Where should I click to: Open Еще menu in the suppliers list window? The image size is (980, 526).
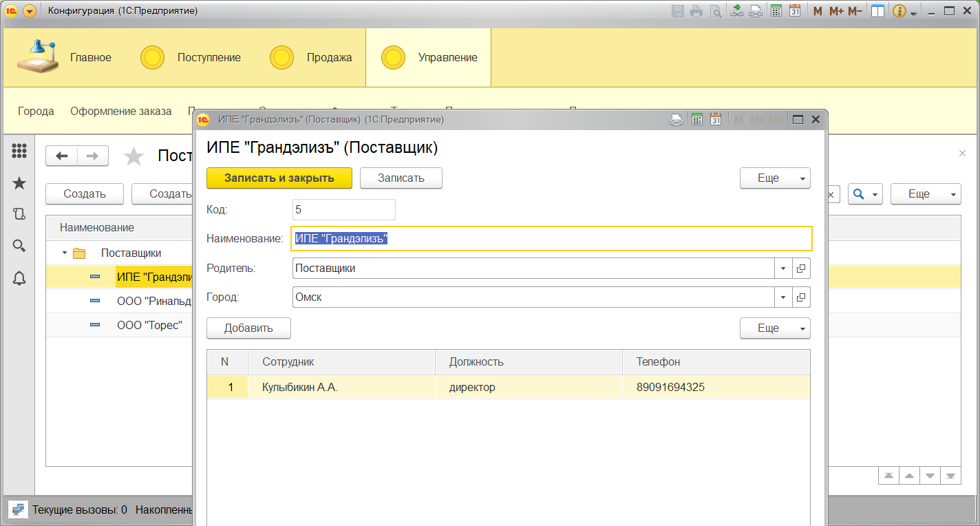click(x=926, y=193)
